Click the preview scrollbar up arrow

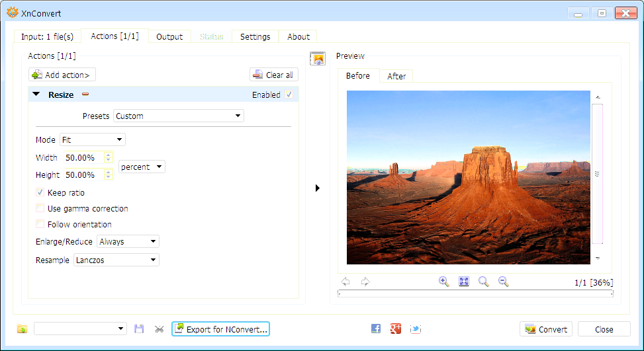(x=598, y=97)
